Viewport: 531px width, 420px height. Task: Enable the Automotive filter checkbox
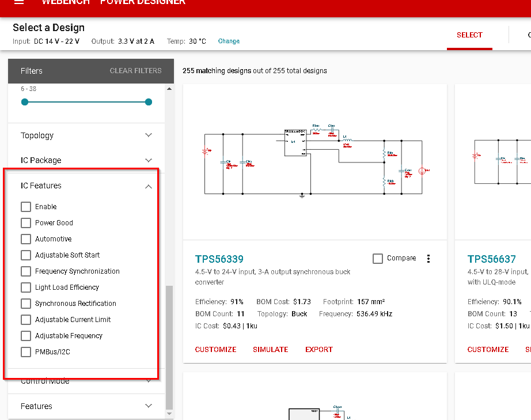(x=25, y=239)
